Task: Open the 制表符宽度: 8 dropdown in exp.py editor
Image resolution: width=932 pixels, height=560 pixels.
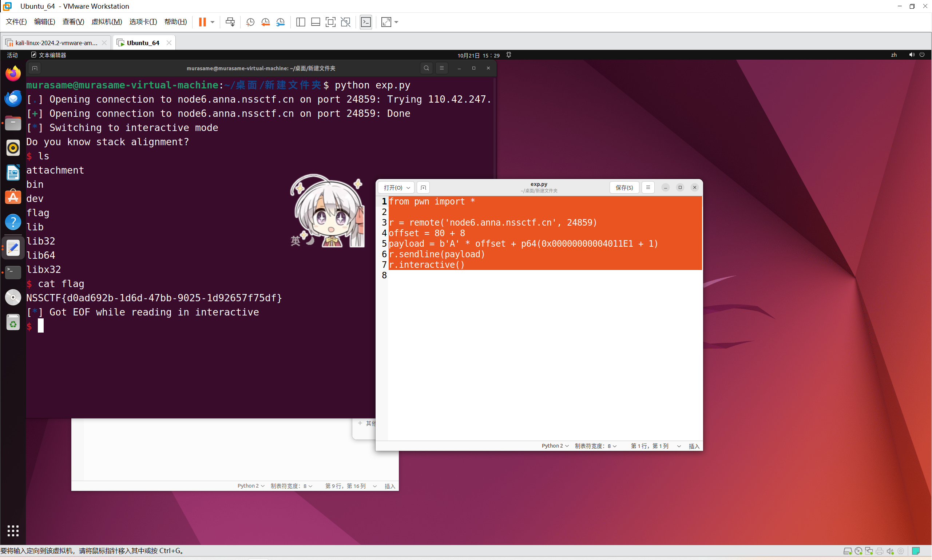Action: (x=595, y=446)
